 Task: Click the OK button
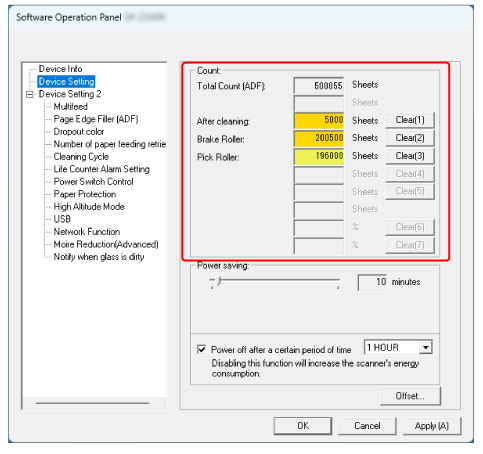(x=303, y=426)
